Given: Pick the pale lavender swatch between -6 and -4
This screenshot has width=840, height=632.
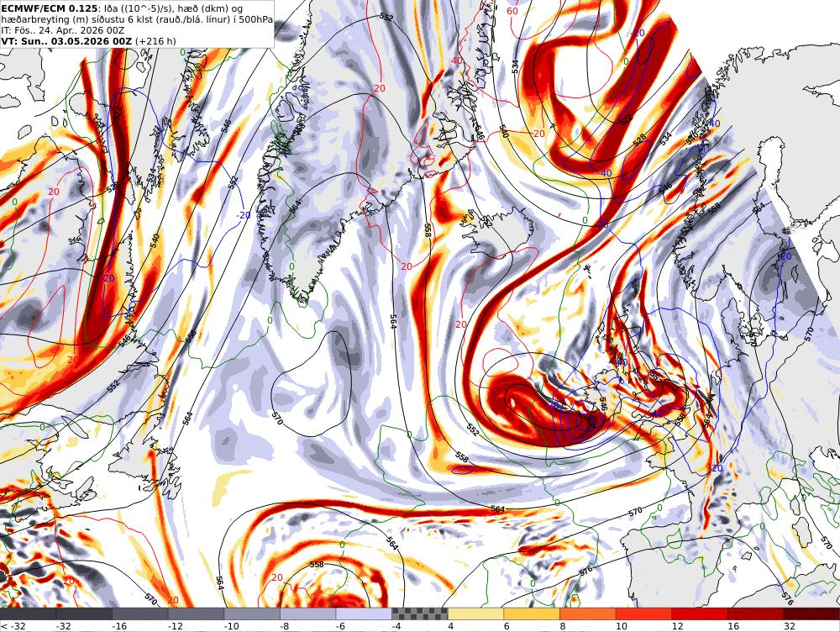Looking at the screenshot, I should [365, 614].
